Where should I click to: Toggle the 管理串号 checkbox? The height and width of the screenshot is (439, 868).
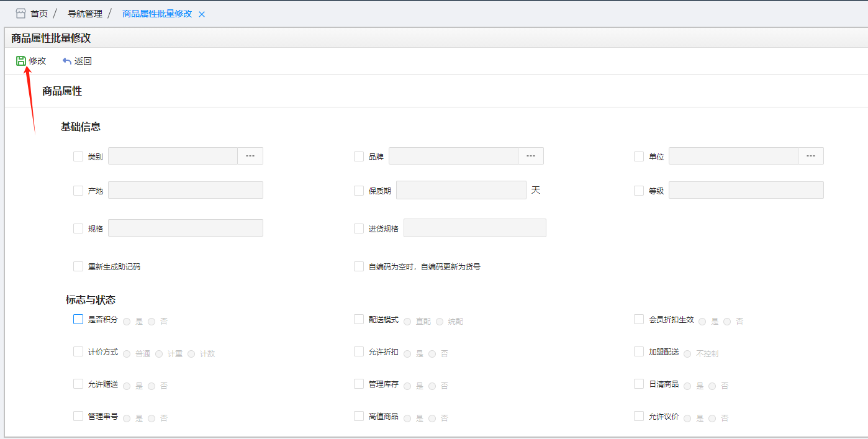point(78,416)
